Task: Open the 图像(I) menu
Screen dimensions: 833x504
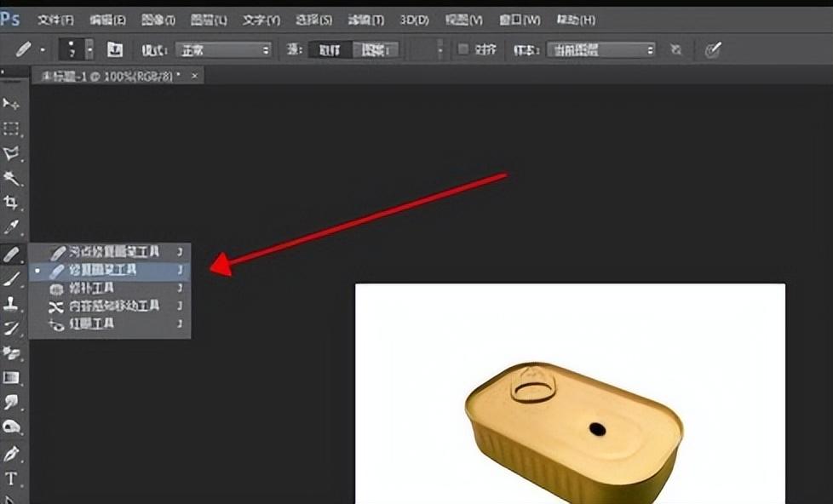Action: [x=158, y=20]
